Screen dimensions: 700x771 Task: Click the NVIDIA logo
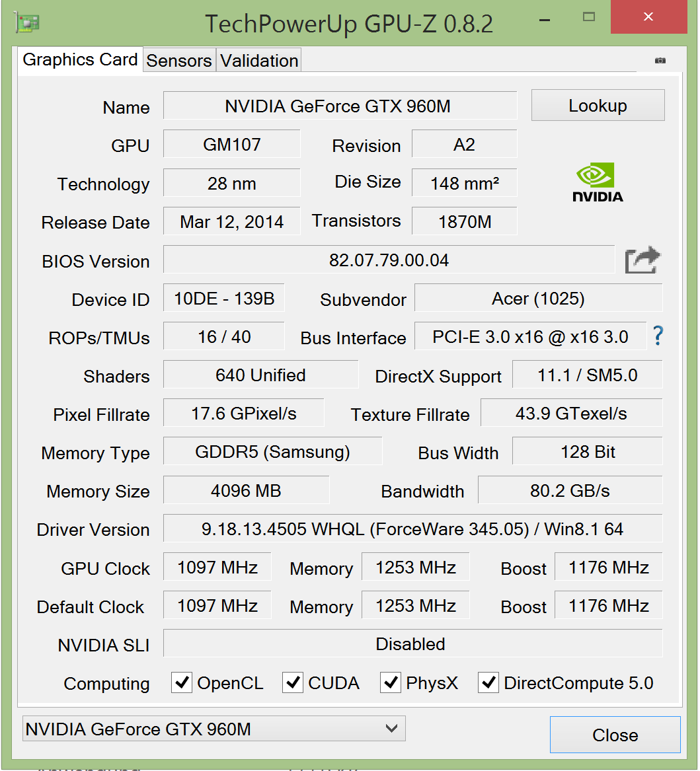point(597,182)
